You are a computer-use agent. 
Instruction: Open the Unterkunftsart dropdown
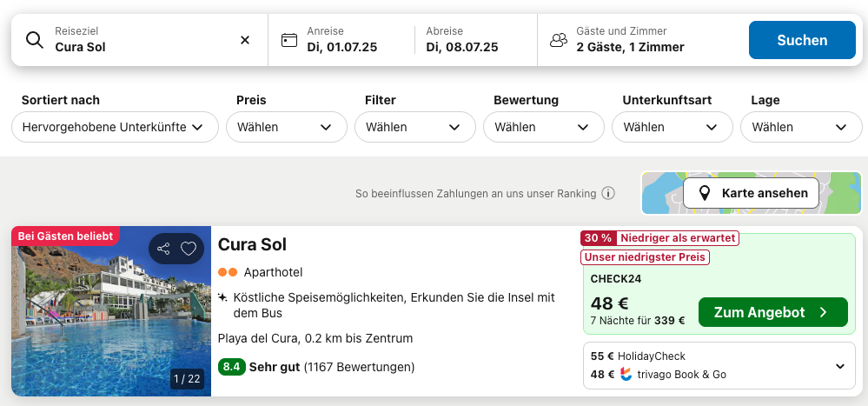(x=672, y=127)
